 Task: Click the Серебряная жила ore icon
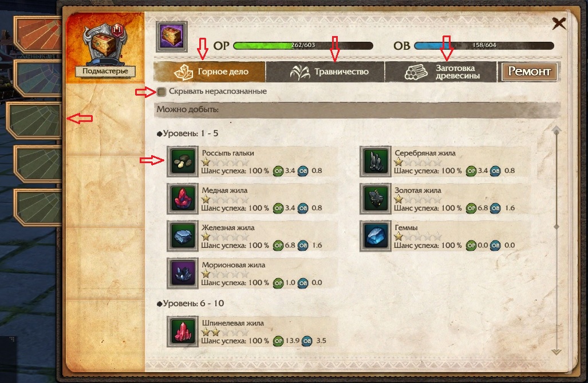(376, 161)
